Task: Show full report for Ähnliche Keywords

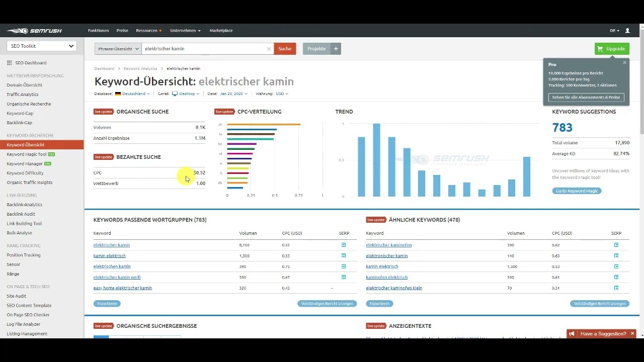Action: pos(600,304)
